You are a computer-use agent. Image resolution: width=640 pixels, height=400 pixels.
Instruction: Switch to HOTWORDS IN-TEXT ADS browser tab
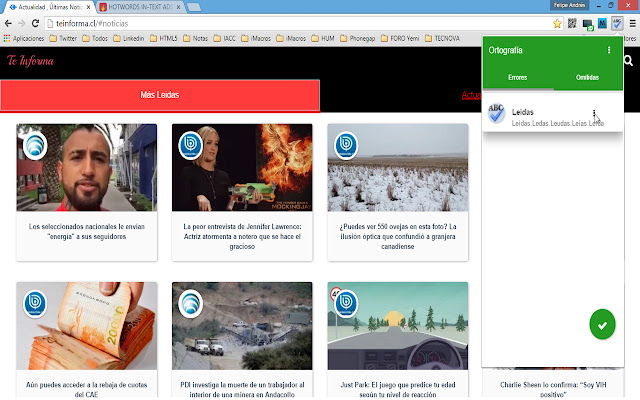pyautogui.click(x=140, y=7)
